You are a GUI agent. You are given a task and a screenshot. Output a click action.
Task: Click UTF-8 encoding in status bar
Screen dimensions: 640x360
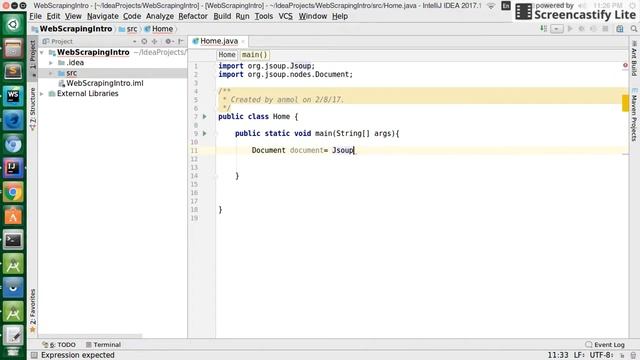[x=601, y=355]
